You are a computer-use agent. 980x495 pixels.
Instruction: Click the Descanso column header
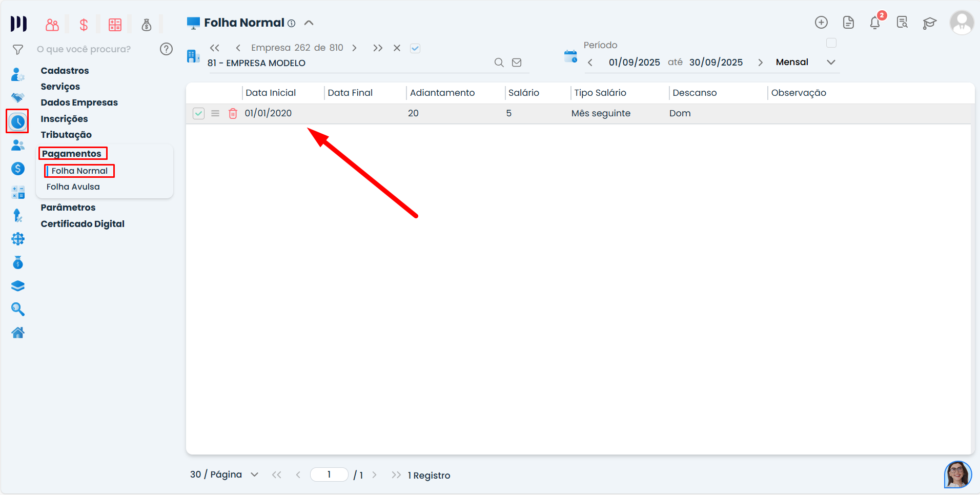tap(695, 93)
